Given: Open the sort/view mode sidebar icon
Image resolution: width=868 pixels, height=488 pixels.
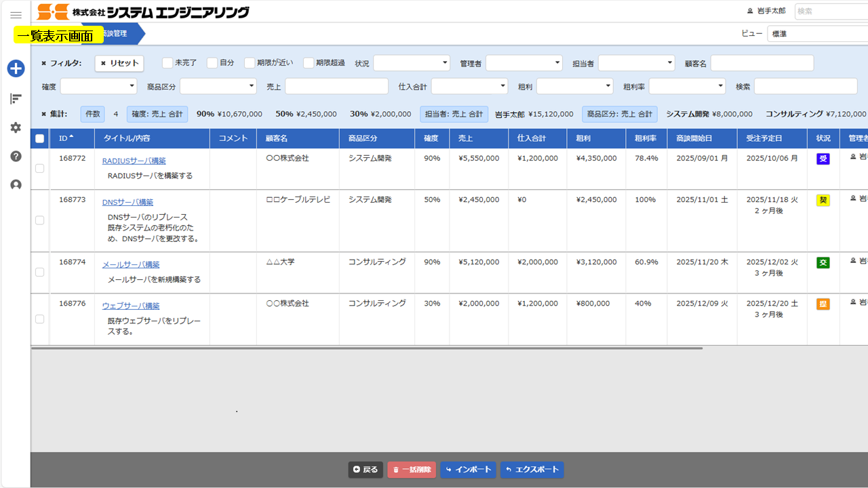Looking at the screenshot, I should pyautogui.click(x=16, y=99).
